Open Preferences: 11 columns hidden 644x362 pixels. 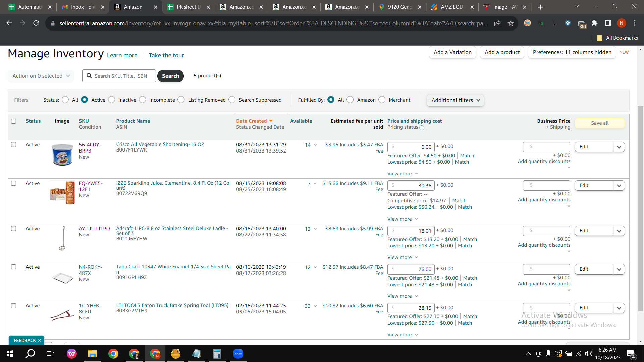(572, 52)
